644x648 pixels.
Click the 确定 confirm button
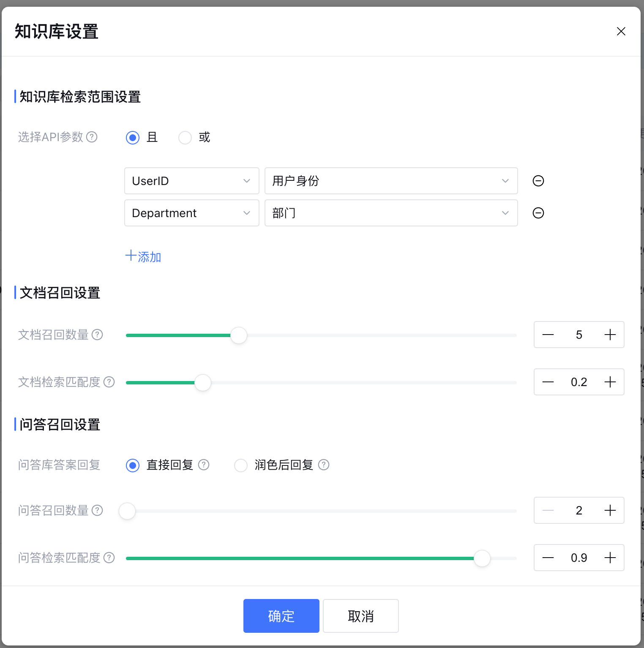point(281,616)
